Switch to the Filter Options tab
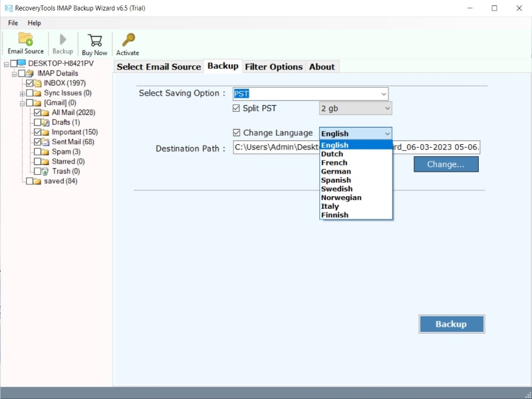Image resolution: width=532 pixels, height=399 pixels. [273, 66]
